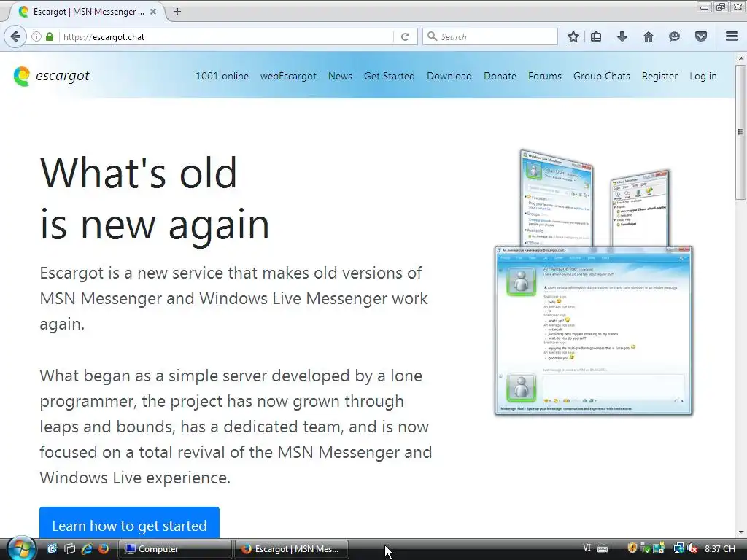This screenshot has height=560, width=747.
Task: Click the scrollbar down arrow
Action: point(740,532)
